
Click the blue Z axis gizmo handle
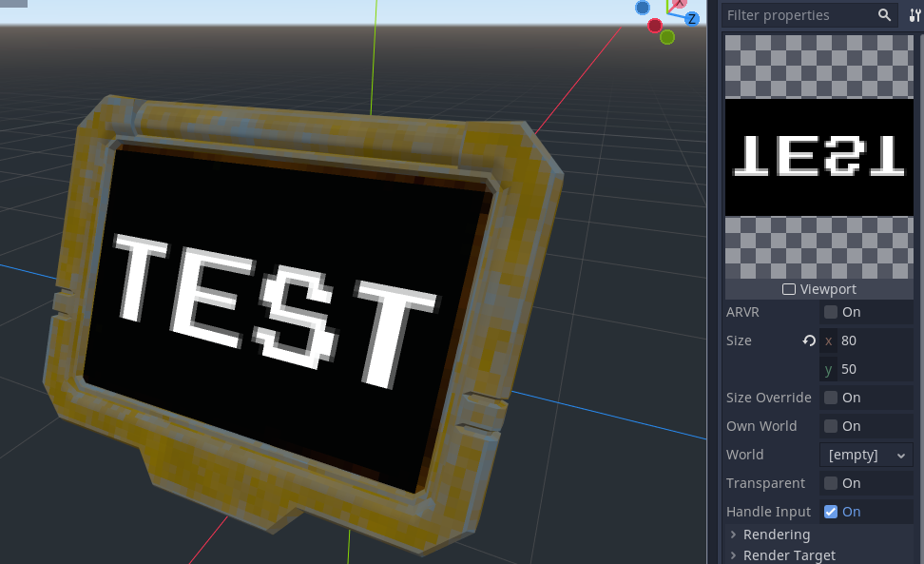click(692, 19)
